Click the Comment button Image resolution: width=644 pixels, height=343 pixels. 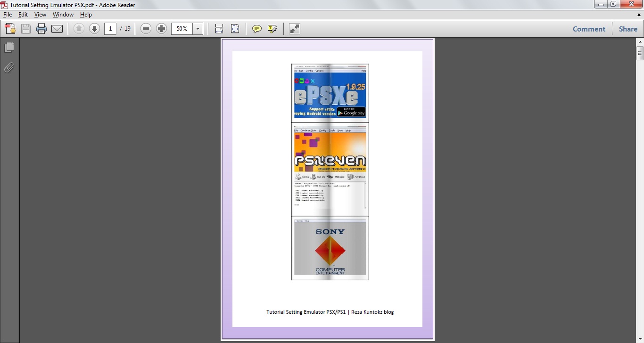(x=588, y=29)
